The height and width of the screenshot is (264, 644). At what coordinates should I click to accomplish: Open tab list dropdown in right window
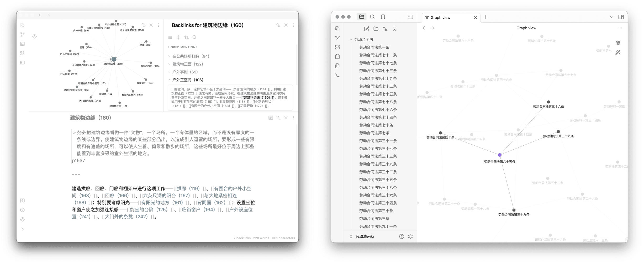point(612,17)
